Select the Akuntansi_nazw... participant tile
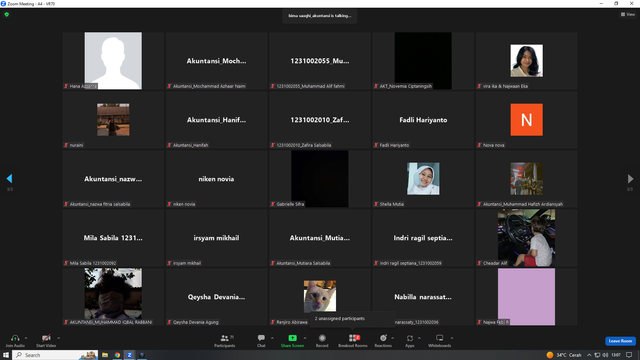Image resolution: width=640 pixels, height=360 pixels. (x=113, y=179)
